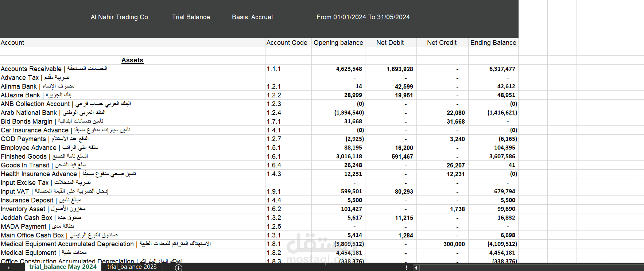Select the underlined Assets heading

tap(132, 60)
